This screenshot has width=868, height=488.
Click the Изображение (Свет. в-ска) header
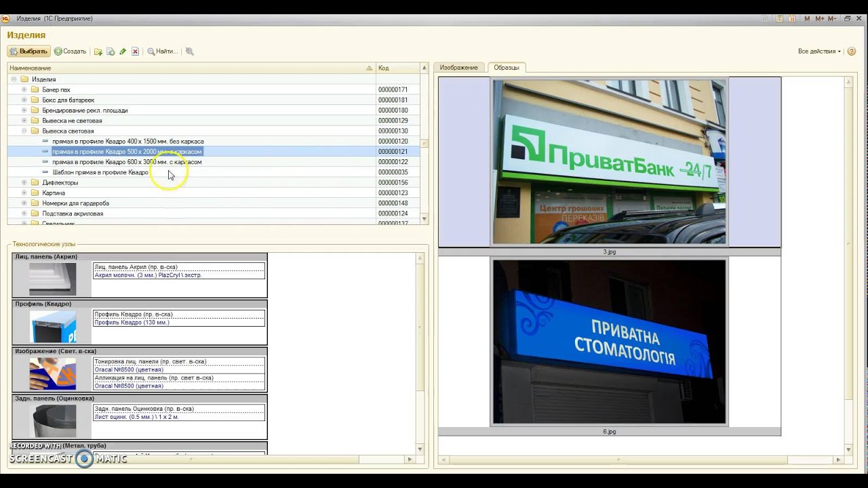point(139,351)
